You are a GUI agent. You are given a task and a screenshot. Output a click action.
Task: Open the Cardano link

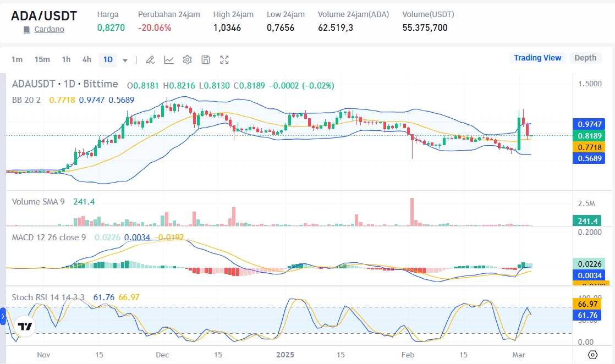tap(49, 29)
